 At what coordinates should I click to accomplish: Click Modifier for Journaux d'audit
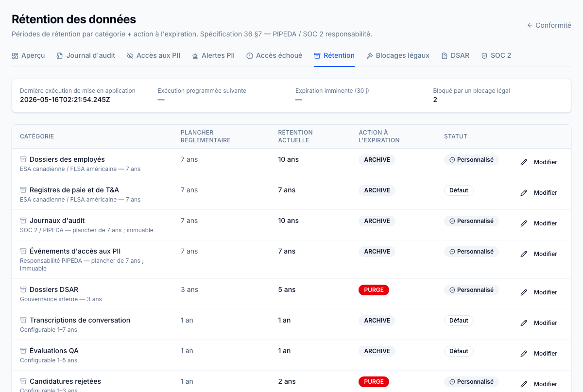(x=539, y=223)
